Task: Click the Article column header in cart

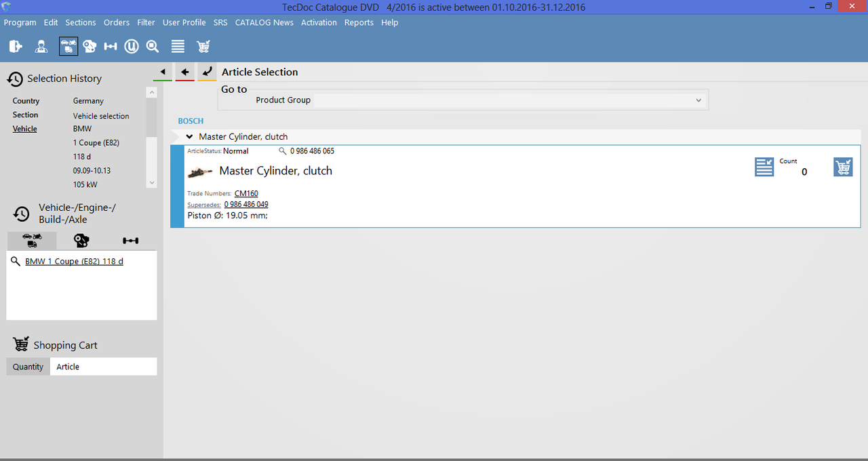Action: coord(103,367)
